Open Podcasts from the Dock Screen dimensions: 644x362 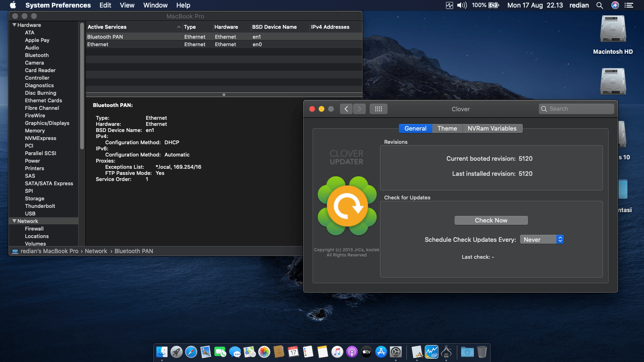pos(352,352)
